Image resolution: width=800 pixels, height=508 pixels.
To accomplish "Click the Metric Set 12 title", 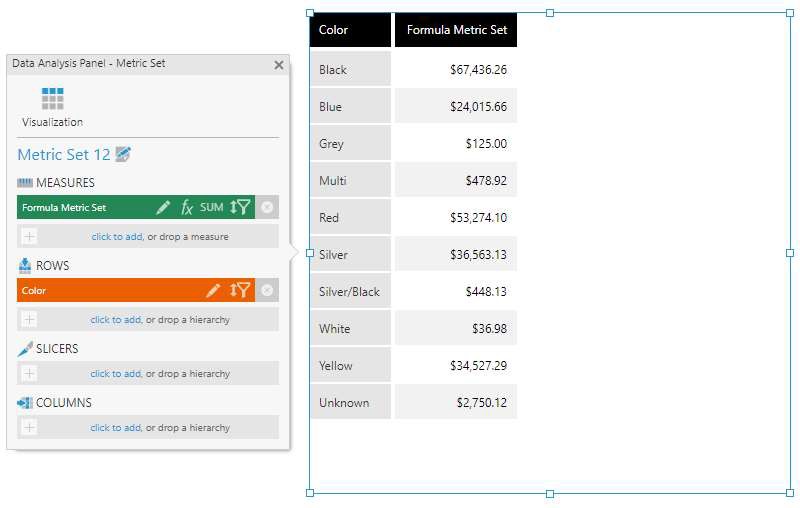I will 63,155.
